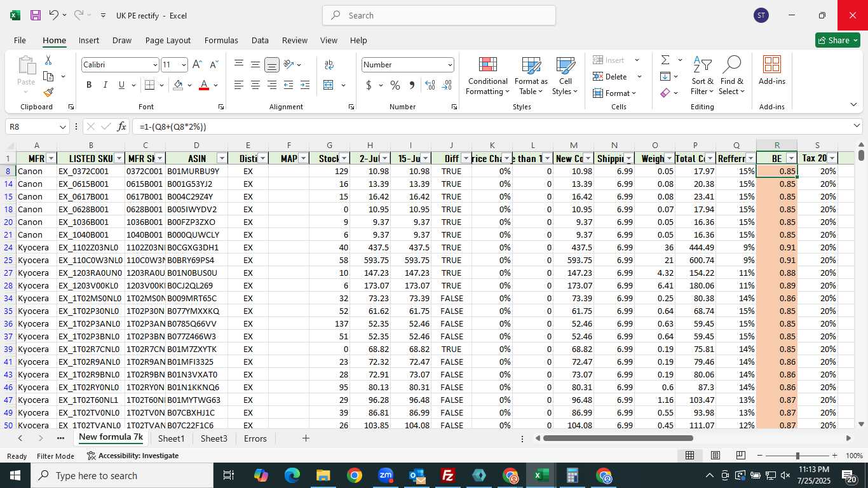
Task: Click the Save icon in title bar
Action: pyautogui.click(x=36, y=15)
